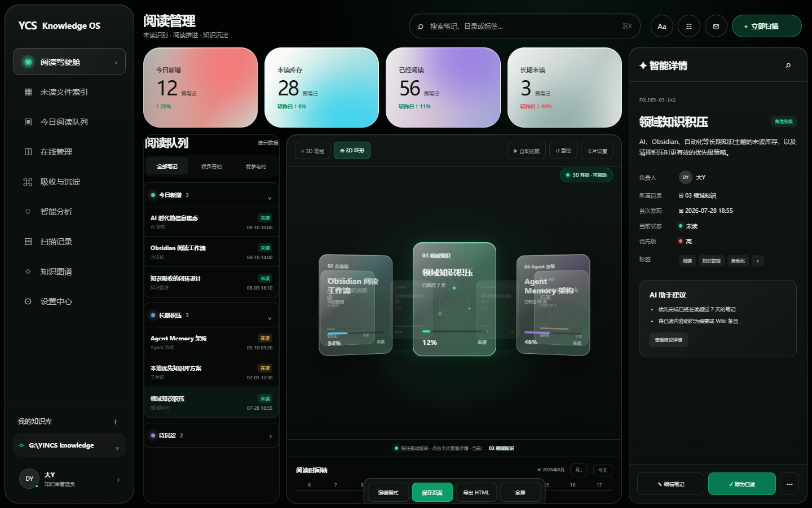Click the 知识图谱 diamond icon
Screen dimensions: 812x508
point(28,271)
